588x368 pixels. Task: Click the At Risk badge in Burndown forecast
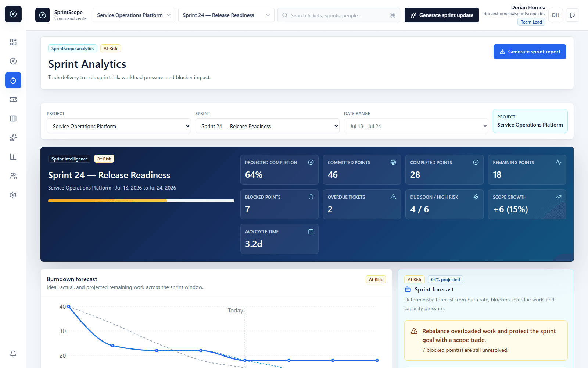(376, 279)
